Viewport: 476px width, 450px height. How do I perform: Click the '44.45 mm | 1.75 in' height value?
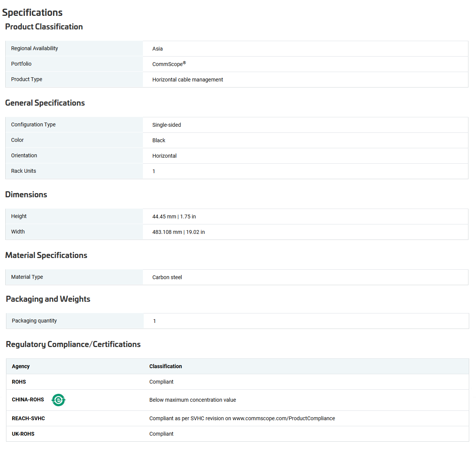174,217
